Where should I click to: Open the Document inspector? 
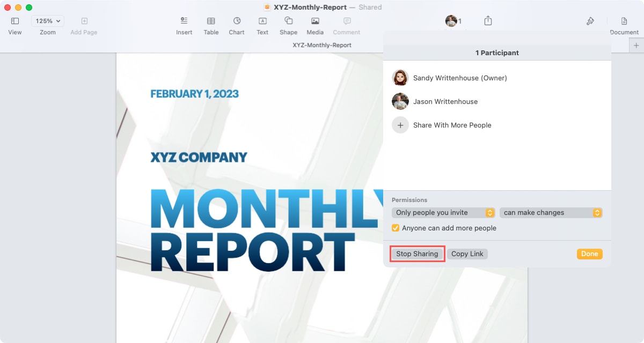point(624,21)
